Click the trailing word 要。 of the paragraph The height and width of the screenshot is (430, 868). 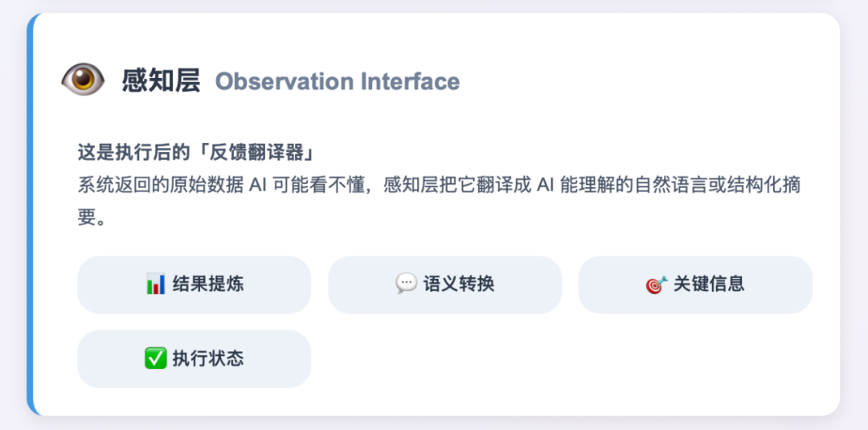[92, 218]
